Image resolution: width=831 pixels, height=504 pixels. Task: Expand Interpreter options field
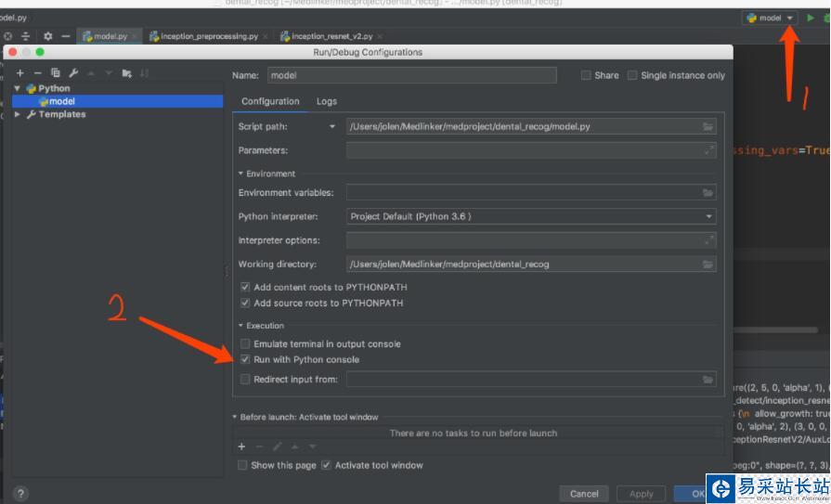point(708,240)
